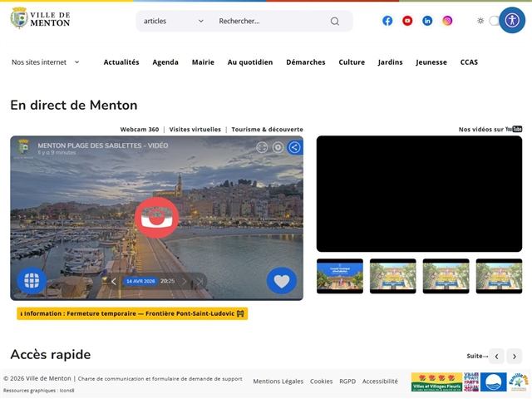Screen dimensions: 532x399
Task: Open the CCAS menu
Action: point(469,62)
